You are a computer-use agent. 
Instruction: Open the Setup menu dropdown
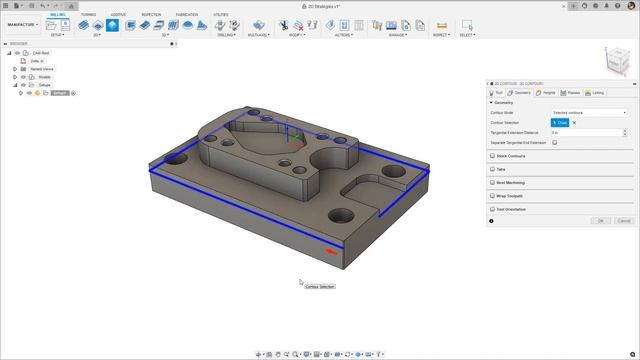57,35
